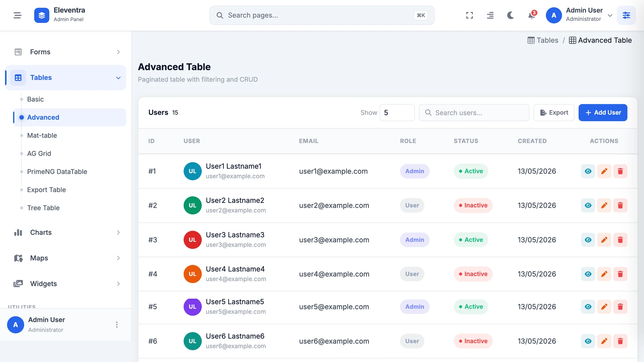Edit User1 Lastname1 with pencil icon
This screenshot has width=644, height=362.
pyautogui.click(x=604, y=171)
